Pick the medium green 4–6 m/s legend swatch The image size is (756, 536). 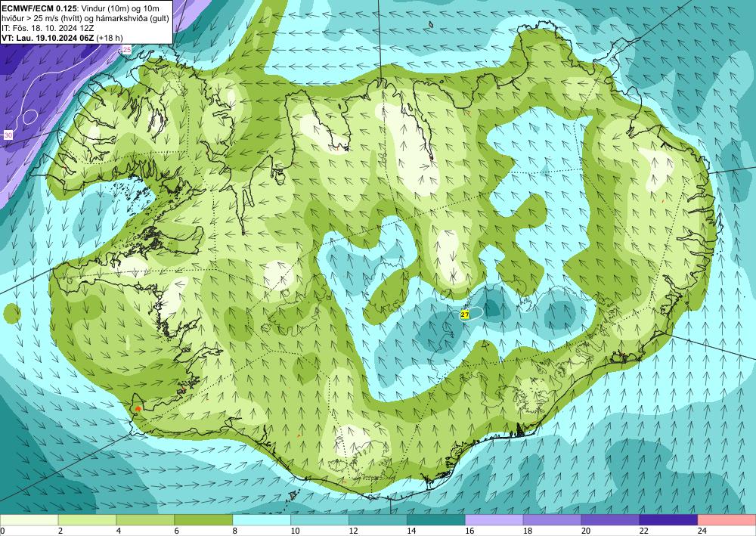pos(145,520)
